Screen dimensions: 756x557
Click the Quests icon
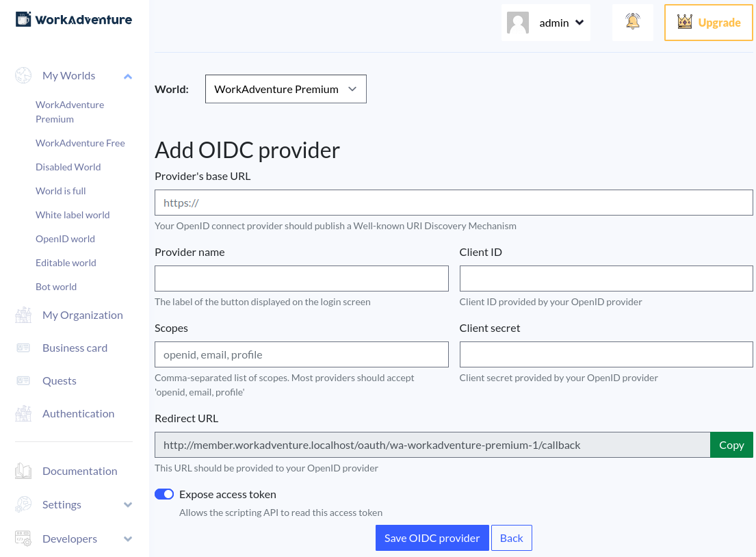[x=23, y=380]
